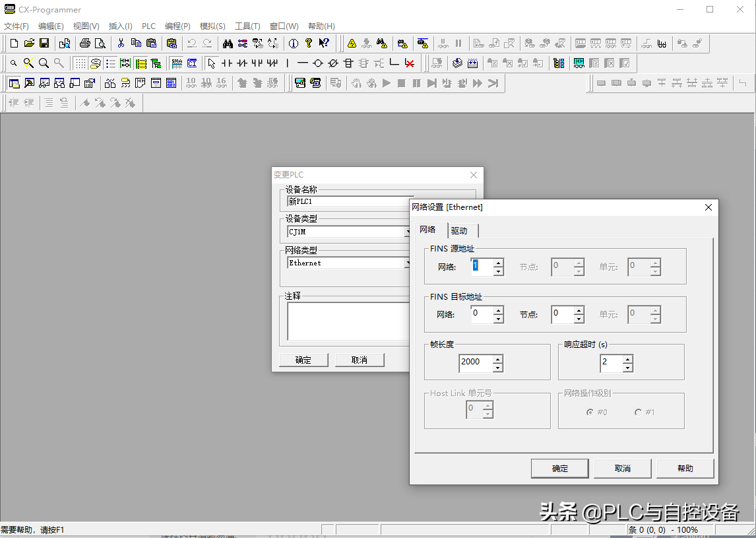The width and height of the screenshot is (756, 538).
Task: Open Find with the binoculars icon
Action: (228, 44)
